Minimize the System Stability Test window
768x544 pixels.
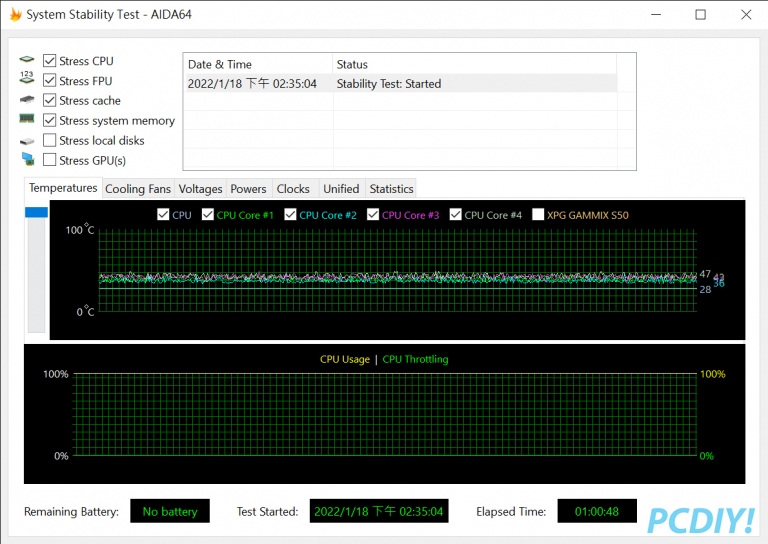(656, 15)
